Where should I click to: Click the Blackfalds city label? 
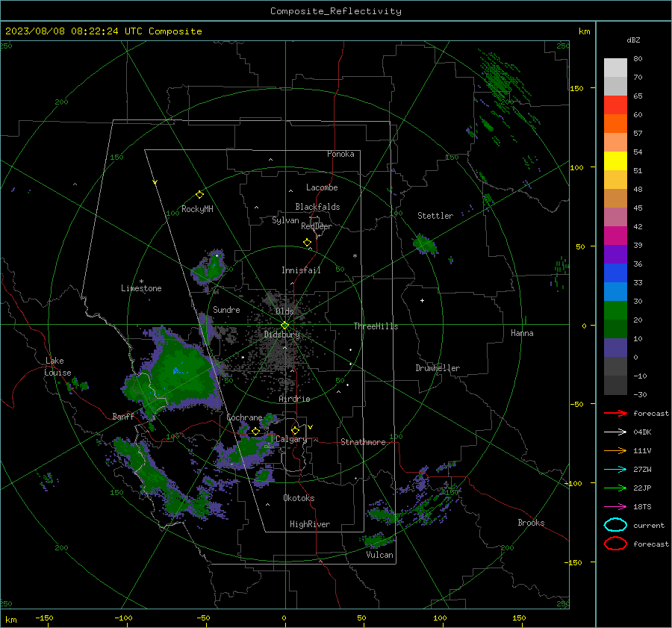[x=317, y=207]
